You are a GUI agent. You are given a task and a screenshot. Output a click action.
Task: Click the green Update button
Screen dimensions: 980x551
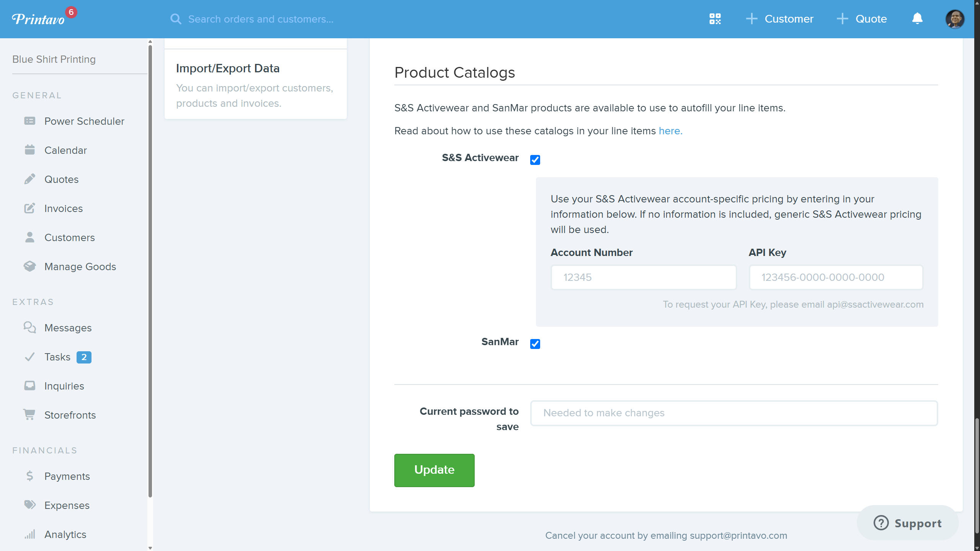[434, 470]
